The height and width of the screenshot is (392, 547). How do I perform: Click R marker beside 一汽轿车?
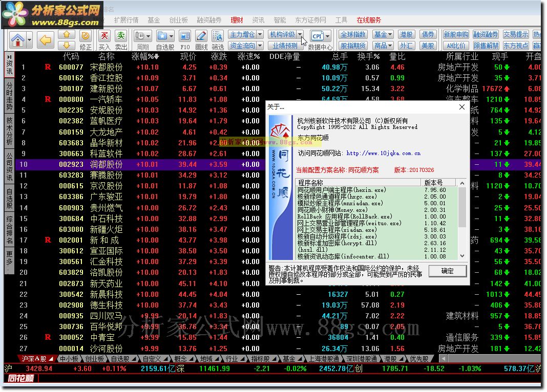click(x=48, y=99)
